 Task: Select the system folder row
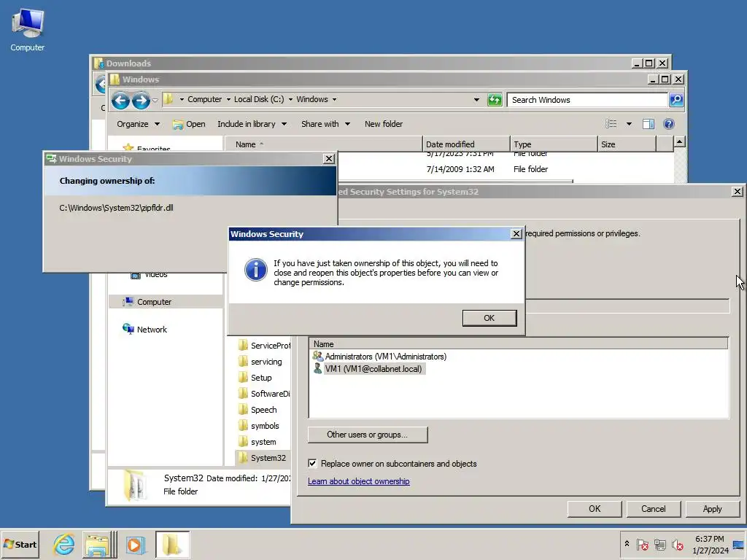[263, 442]
